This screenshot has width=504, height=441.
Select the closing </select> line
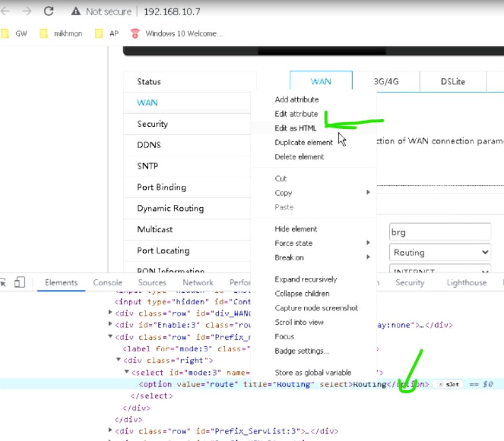tap(152, 396)
